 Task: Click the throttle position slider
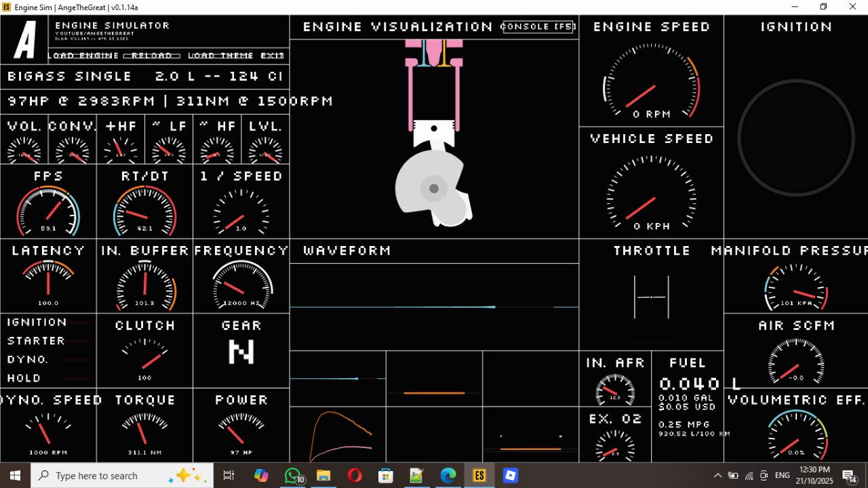pos(651,297)
